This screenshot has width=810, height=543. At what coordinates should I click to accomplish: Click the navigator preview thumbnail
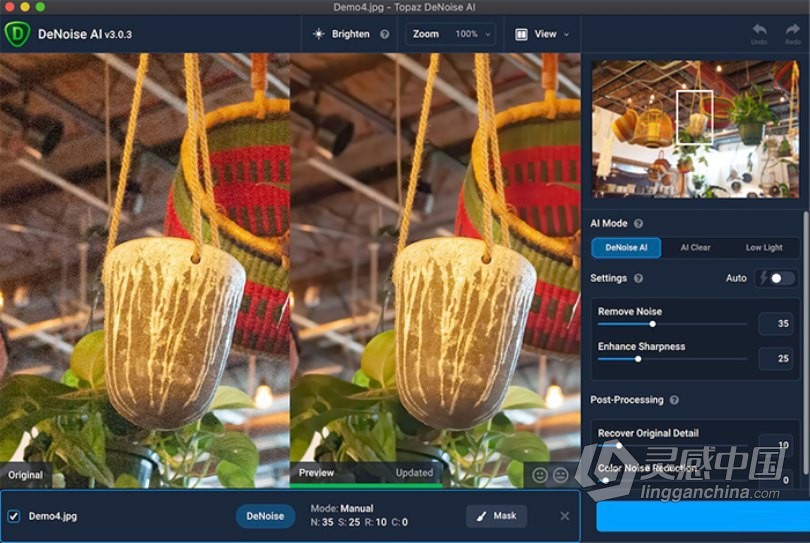point(695,129)
